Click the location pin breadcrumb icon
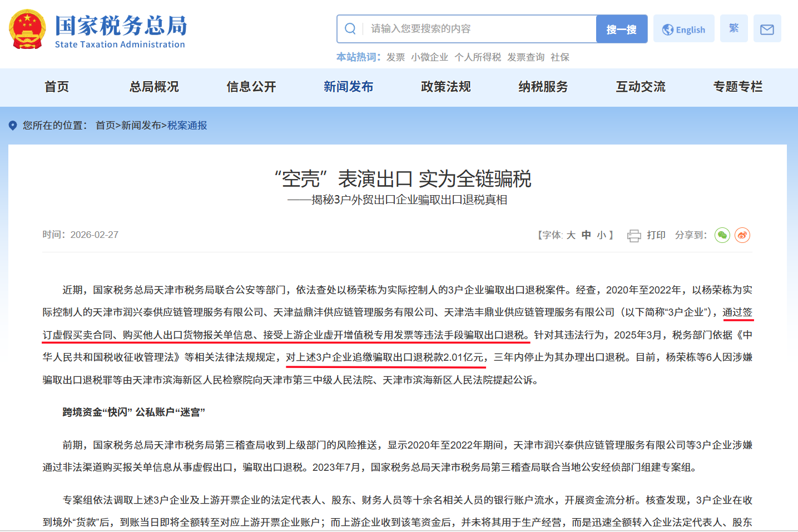798x532 pixels. point(13,125)
